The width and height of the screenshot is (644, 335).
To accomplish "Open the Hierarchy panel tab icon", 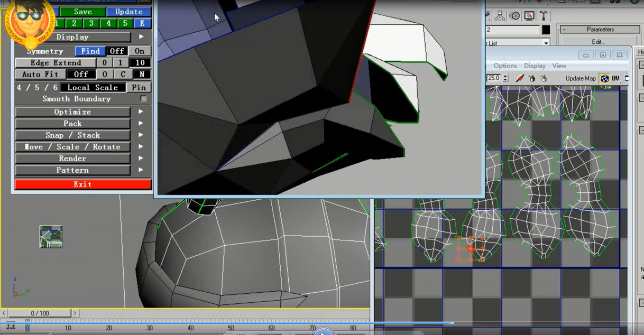I will [x=500, y=16].
